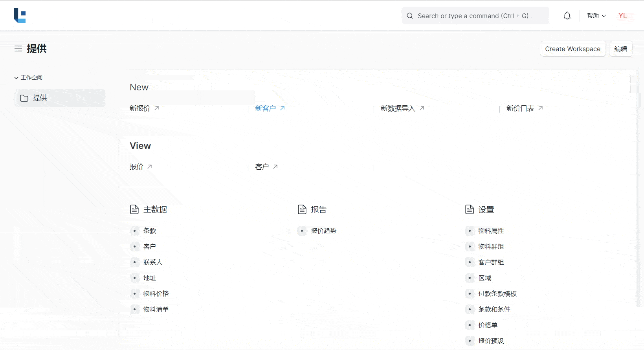Viewport: 644px width, 350px height.
Task: Click the app logo in top-left corner
Action: tap(20, 16)
